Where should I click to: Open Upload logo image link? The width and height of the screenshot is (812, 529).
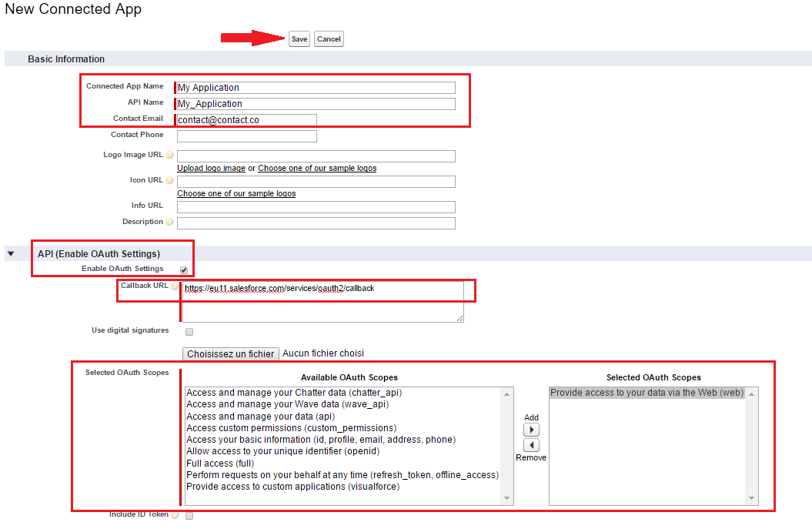[x=212, y=168]
